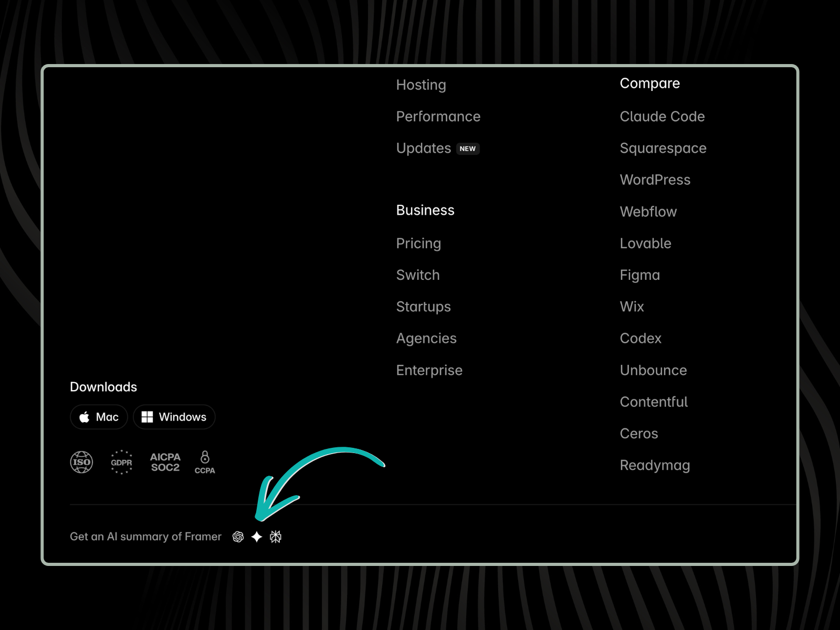This screenshot has width=840, height=630.
Task: Select the GDPR compliance badge
Action: click(x=122, y=462)
